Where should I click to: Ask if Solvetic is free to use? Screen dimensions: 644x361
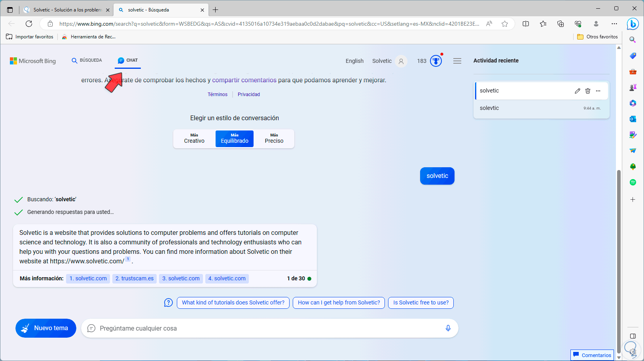click(421, 303)
